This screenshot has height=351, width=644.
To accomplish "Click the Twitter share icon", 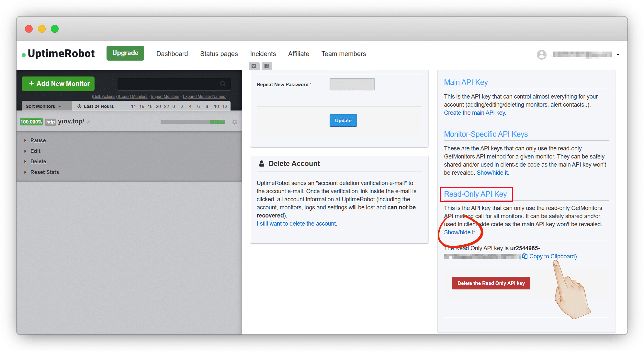I will 254,66.
